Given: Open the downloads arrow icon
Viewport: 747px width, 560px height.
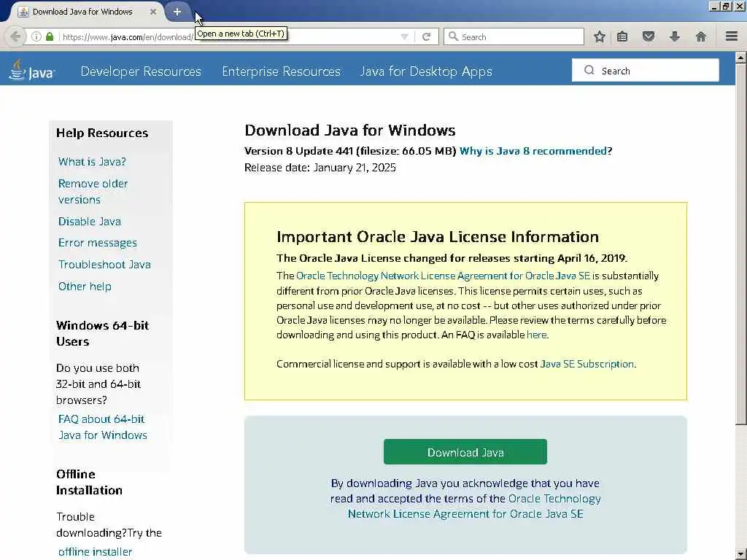Looking at the screenshot, I should coord(675,36).
